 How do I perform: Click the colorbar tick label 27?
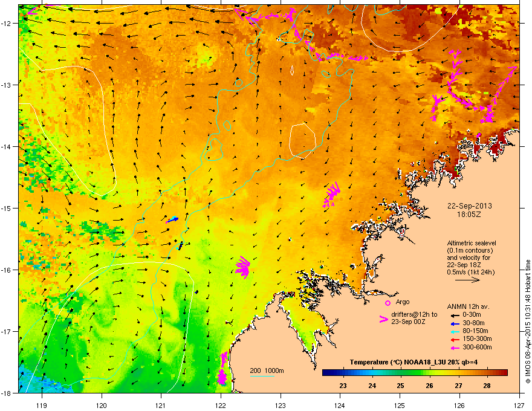coord(458,386)
